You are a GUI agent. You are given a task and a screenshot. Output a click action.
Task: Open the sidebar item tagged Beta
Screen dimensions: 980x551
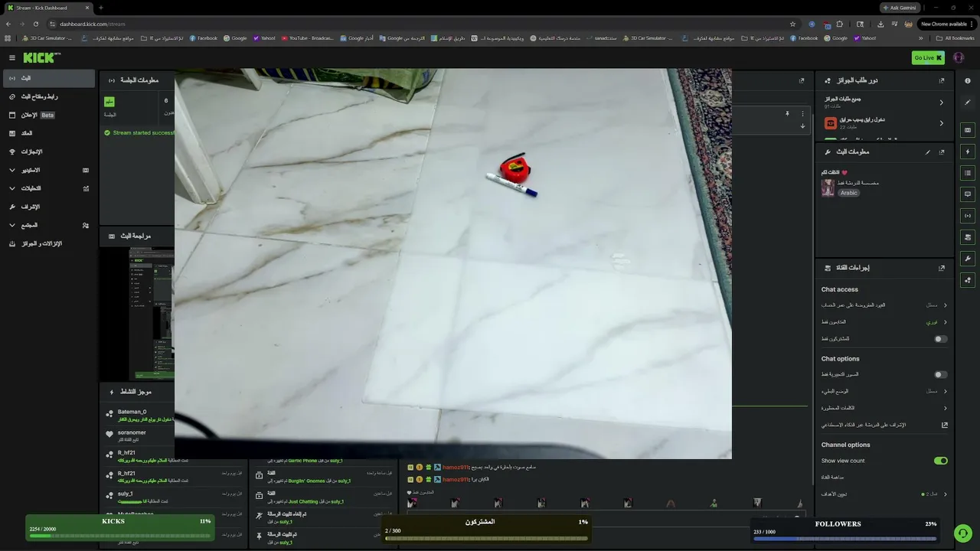[47, 115]
